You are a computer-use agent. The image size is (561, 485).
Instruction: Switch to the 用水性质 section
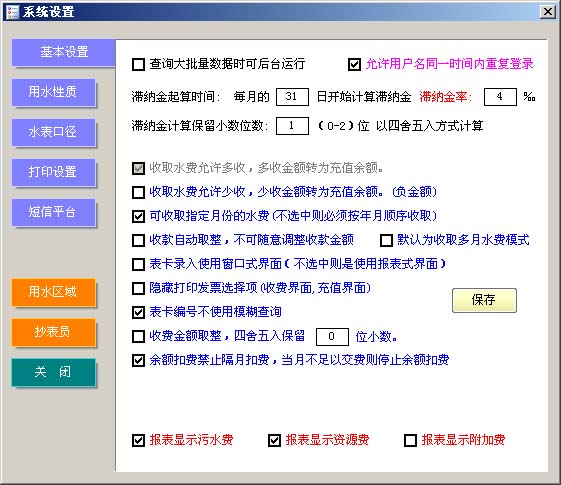(x=54, y=92)
